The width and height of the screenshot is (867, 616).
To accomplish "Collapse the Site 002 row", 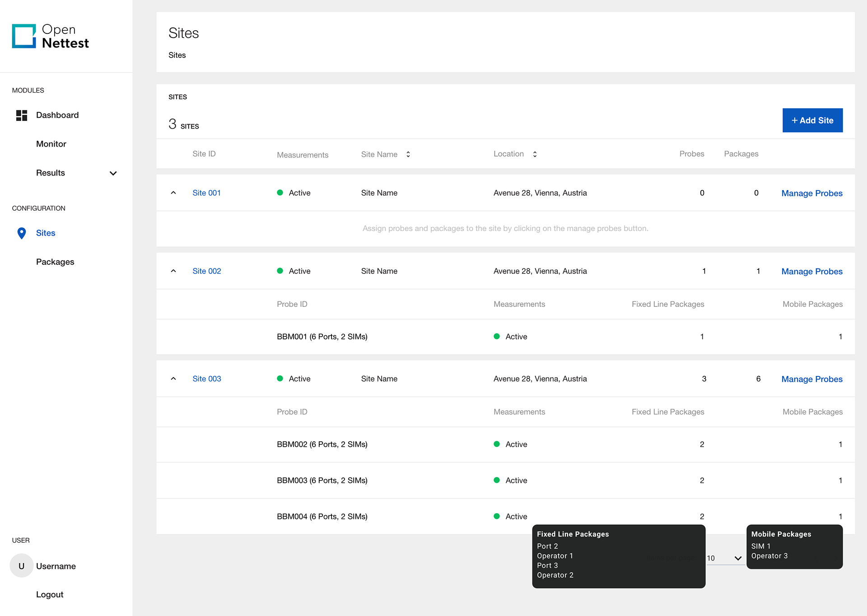I will [173, 271].
